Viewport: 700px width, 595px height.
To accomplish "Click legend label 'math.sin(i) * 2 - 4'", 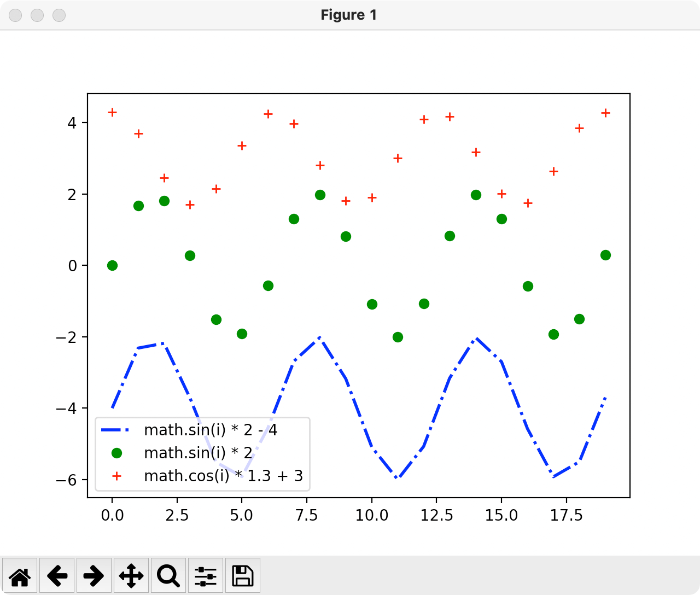I will (211, 430).
